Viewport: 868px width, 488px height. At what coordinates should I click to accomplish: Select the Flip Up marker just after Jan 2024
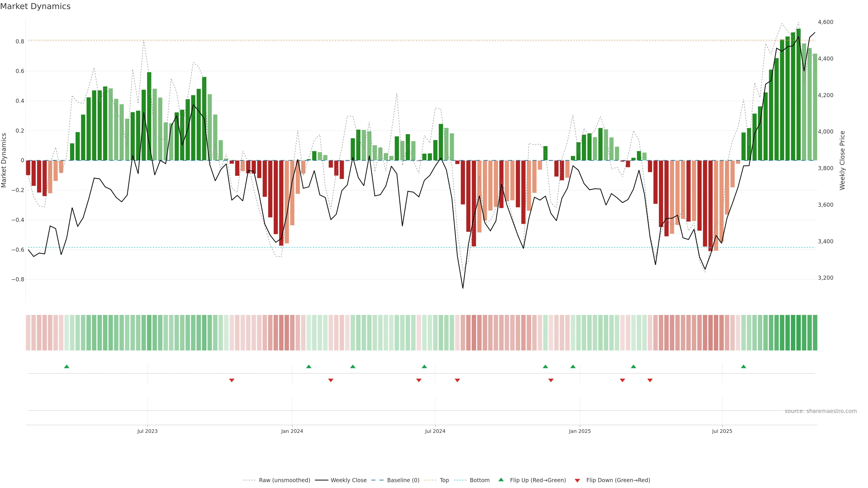309,366
